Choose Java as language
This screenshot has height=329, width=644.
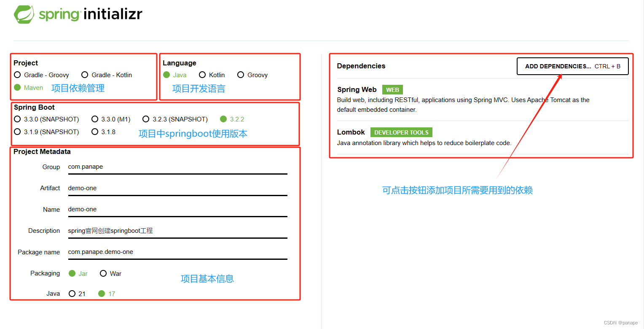[174, 75]
